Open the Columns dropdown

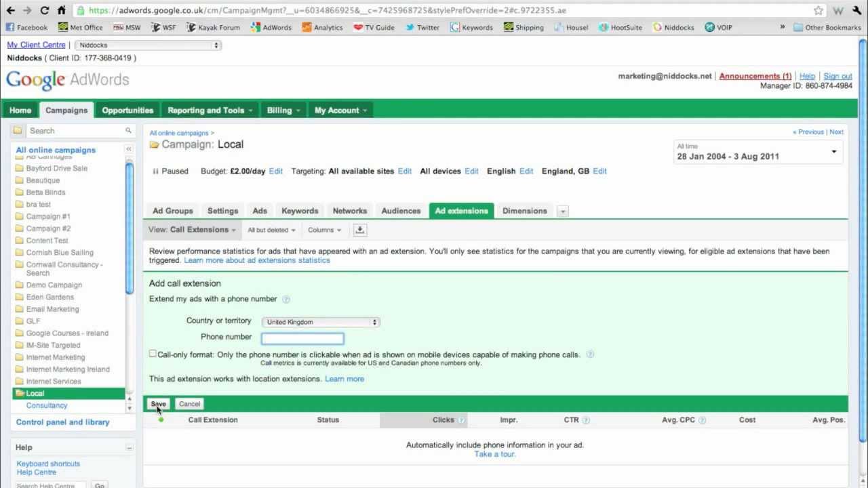click(x=324, y=230)
